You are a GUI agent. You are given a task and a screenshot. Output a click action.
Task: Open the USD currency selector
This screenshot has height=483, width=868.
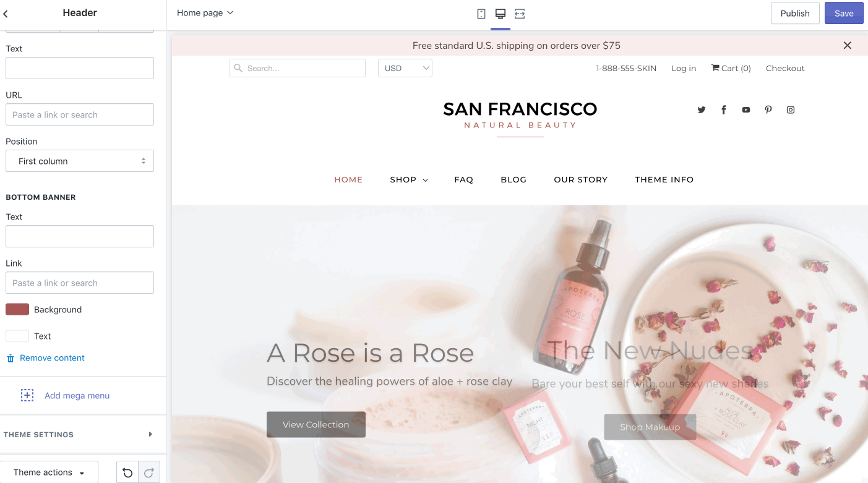tap(405, 68)
